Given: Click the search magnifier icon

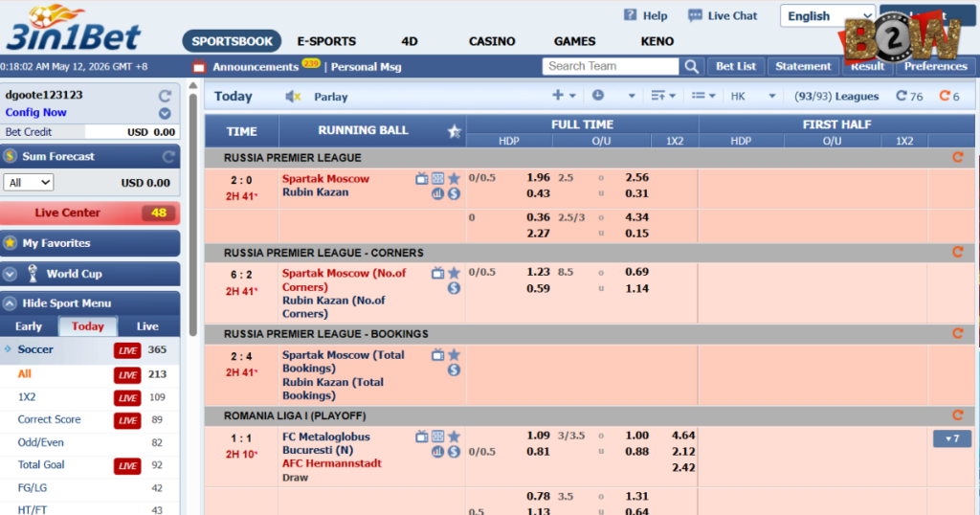Looking at the screenshot, I should (x=691, y=66).
